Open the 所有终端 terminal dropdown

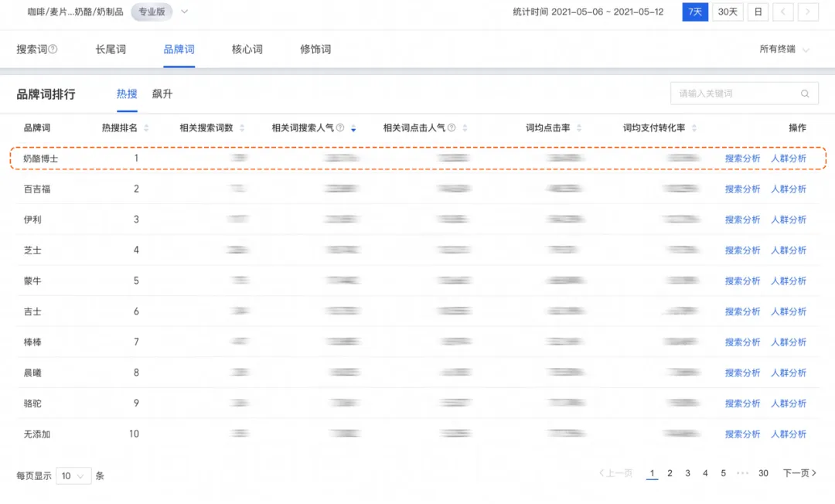coord(784,49)
